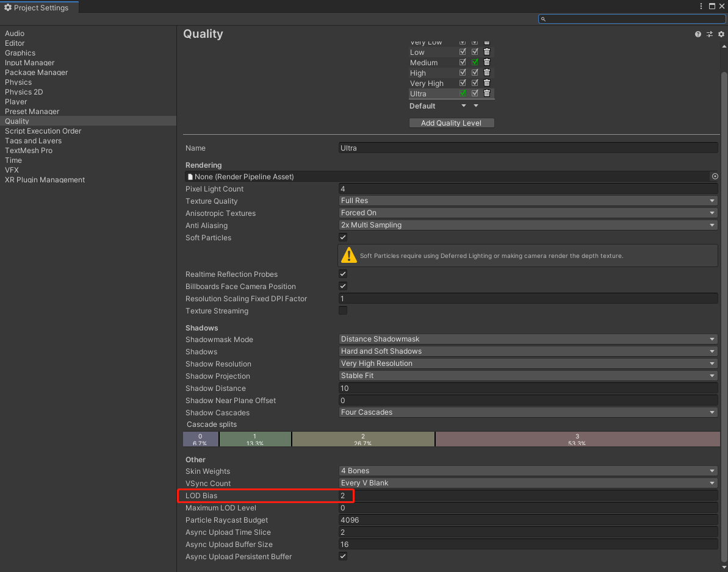Image resolution: width=728 pixels, height=572 pixels.
Task: Open first Default platform dropdown arrow
Action: (x=463, y=105)
